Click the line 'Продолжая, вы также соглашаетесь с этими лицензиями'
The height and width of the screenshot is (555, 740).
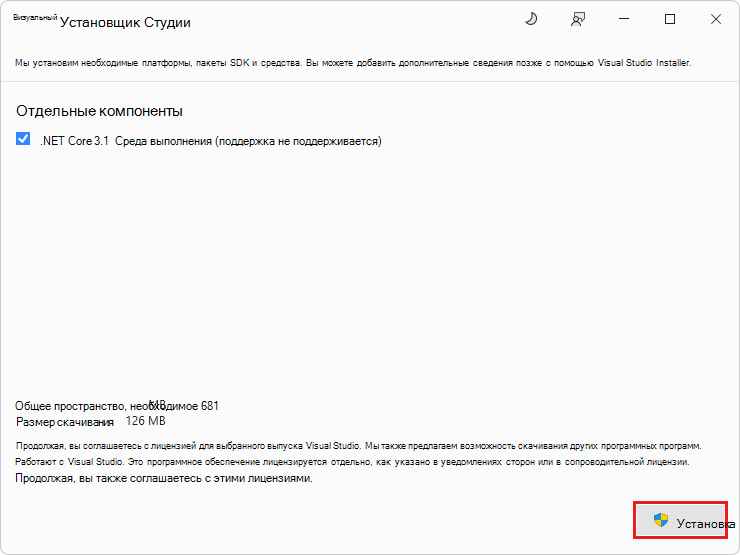coord(164,478)
